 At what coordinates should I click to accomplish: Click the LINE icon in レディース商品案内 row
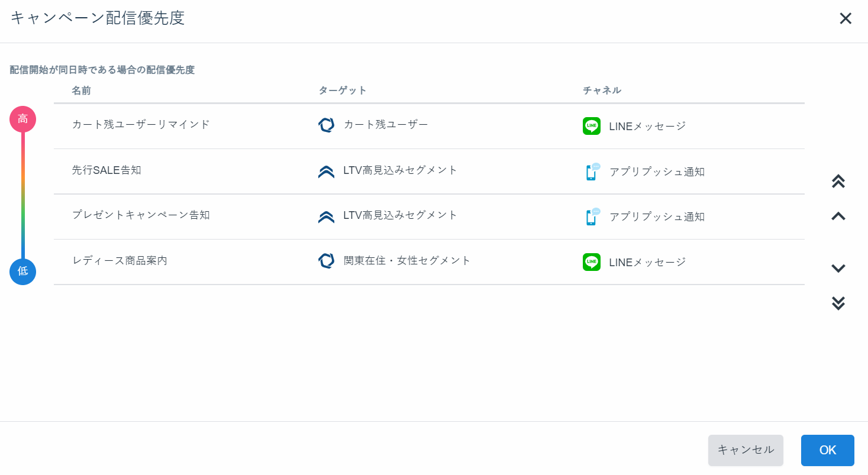click(592, 262)
